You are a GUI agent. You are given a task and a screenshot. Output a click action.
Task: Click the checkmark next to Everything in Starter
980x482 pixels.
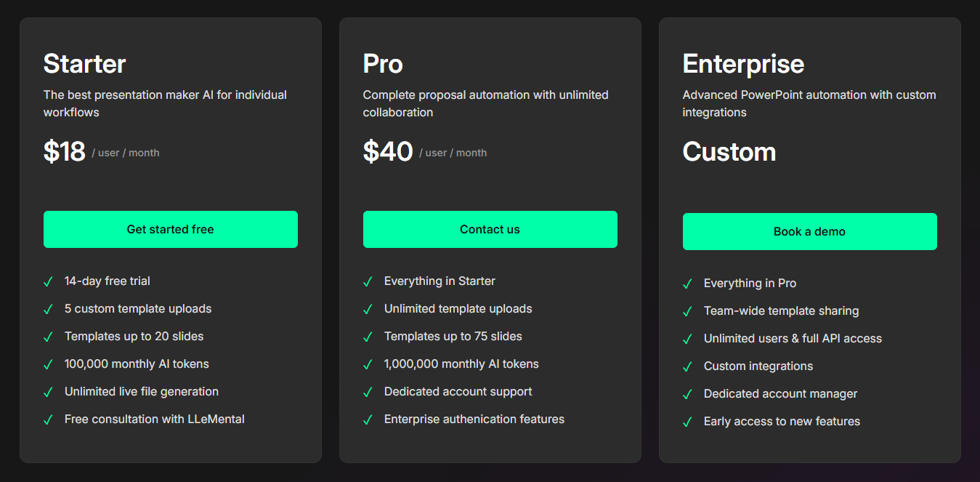coord(368,281)
